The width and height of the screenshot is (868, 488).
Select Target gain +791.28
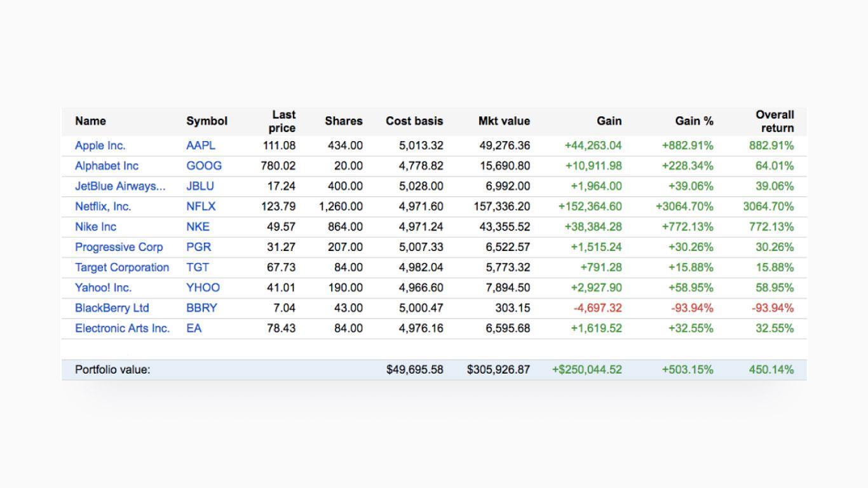(x=600, y=268)
